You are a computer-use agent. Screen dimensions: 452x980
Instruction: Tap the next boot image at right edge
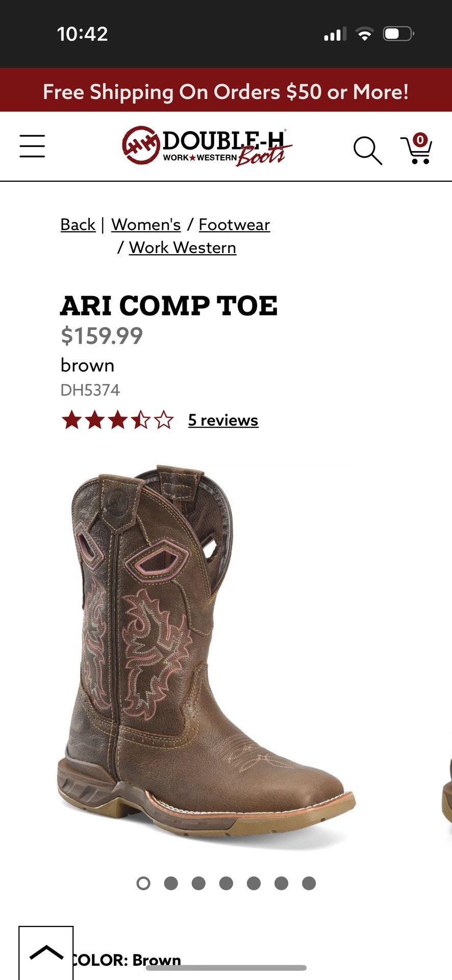tap(447, 791)
